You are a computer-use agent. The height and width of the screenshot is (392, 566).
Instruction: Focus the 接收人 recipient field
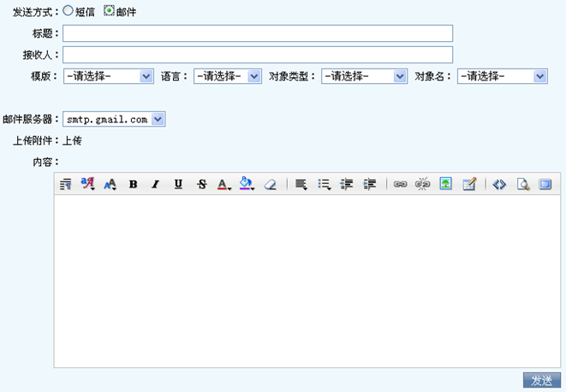(258, 55)
